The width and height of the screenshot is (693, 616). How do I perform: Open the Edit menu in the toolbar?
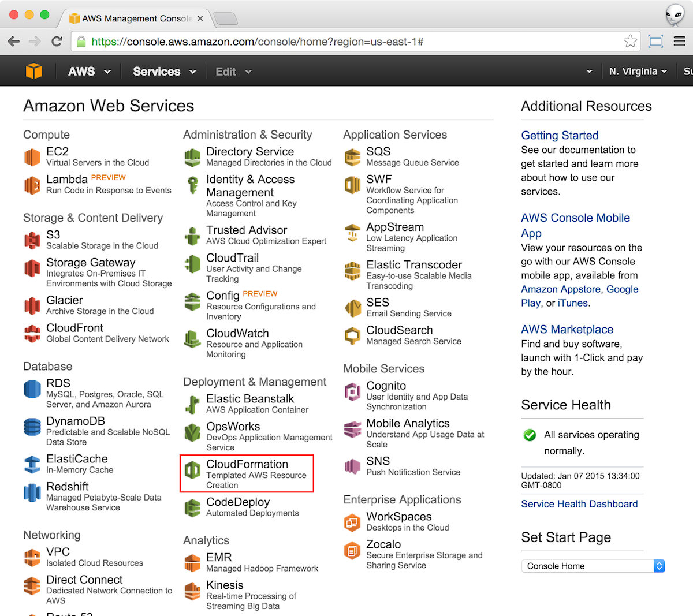pyautogui.click(x=233, y=72)
